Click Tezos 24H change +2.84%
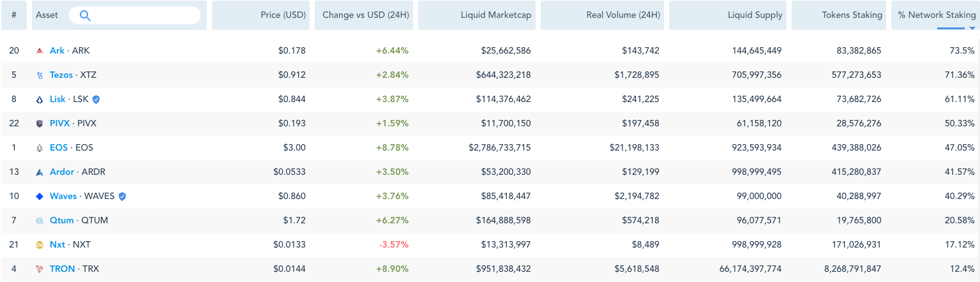The width and height of the screenshot is (980, 282). pos(392,75)
